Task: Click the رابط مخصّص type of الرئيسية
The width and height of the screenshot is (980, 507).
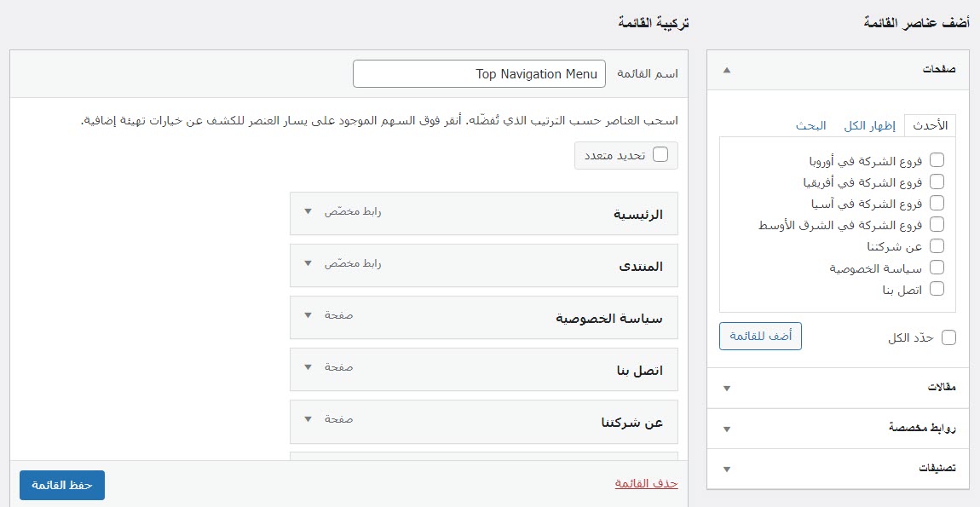Action: click(353, 211)
